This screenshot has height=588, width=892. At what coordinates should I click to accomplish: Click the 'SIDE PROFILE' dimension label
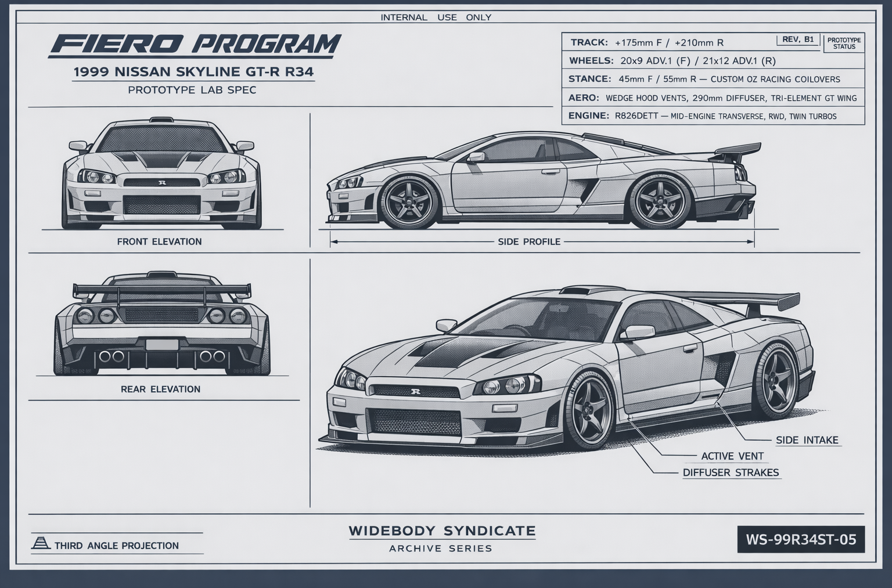pos(529,241)
